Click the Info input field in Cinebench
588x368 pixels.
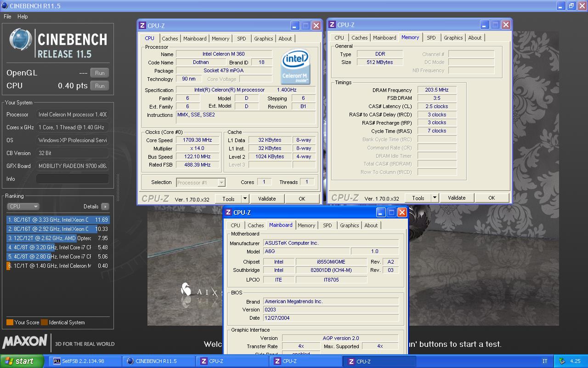click(73, 179)
